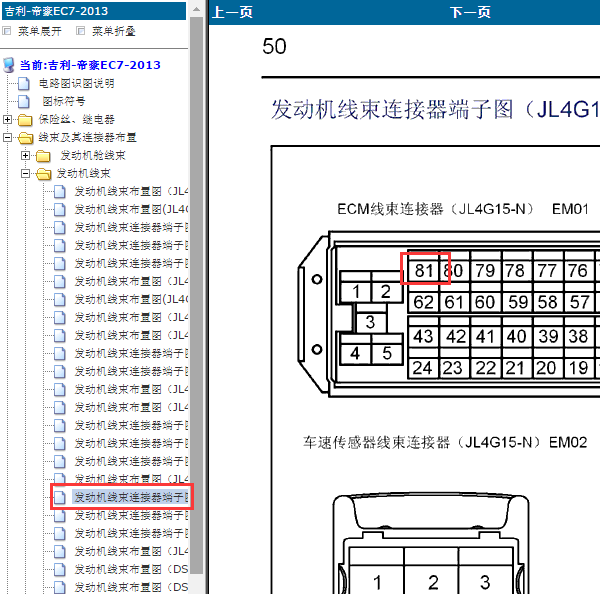
Task: Click pin 5 in the ECM connector
Action: pos(387,353)
